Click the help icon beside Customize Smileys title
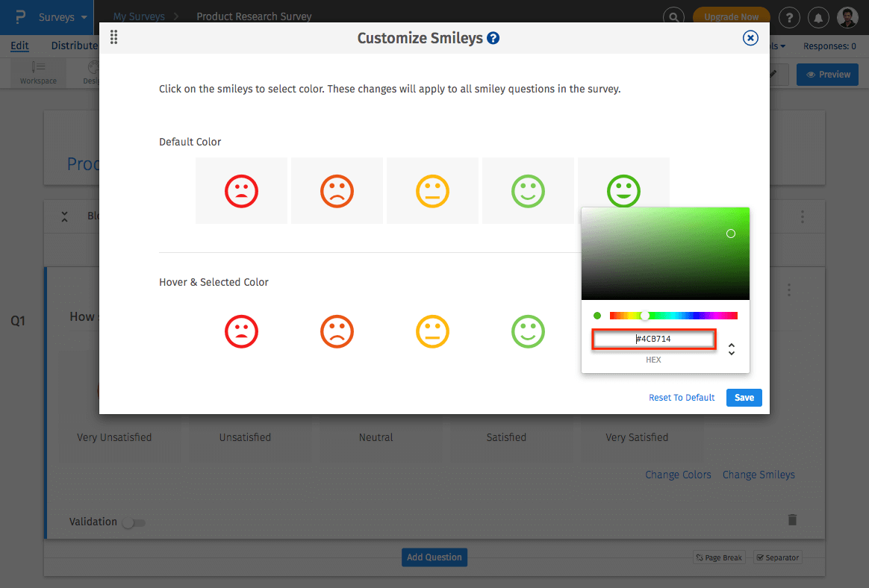869x588 pixels. point(493,37)
